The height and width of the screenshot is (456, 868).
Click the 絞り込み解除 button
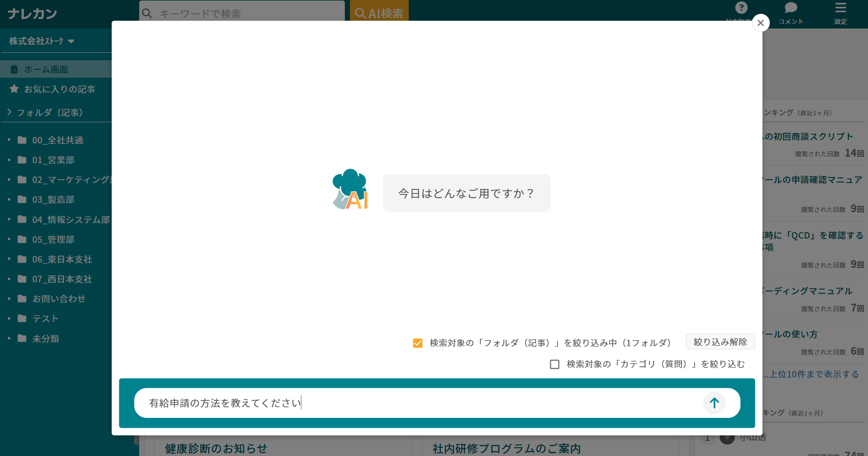720,342
